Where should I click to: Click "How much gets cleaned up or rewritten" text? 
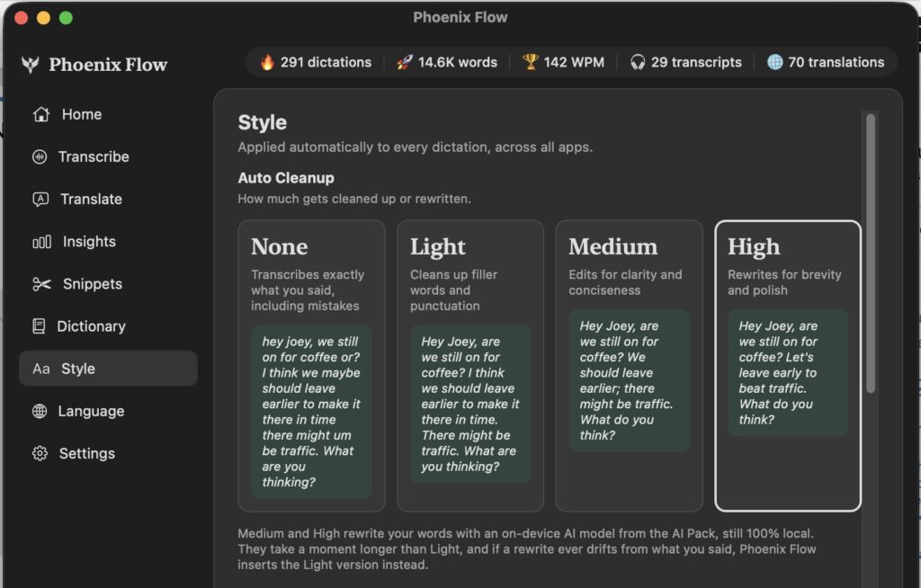(354, 199)
